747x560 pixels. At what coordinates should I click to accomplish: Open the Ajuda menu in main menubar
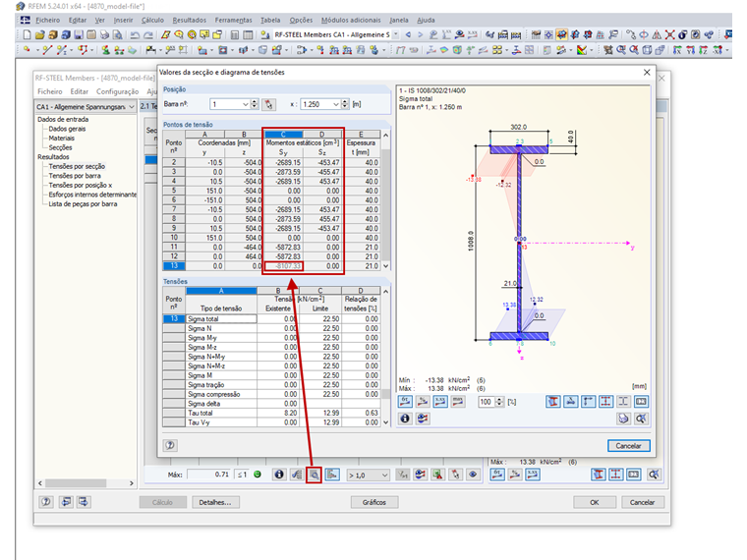pyautogui.click(x=426, y=20)
